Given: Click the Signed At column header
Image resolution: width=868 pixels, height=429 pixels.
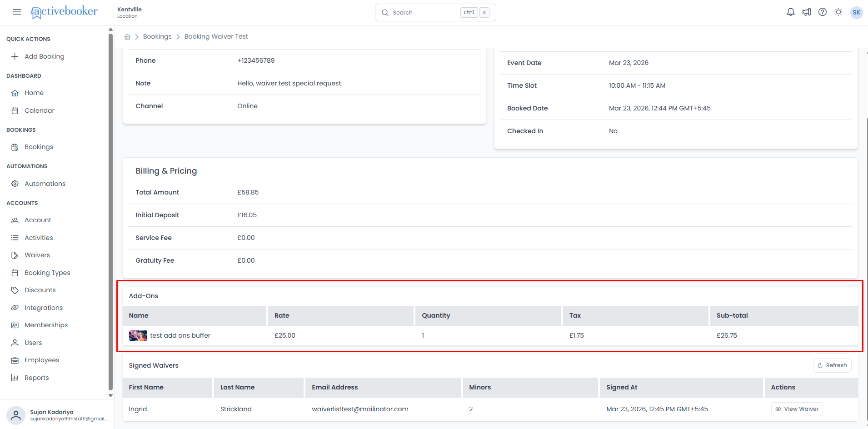Looking at the screenshot, I should pos(681,387).
